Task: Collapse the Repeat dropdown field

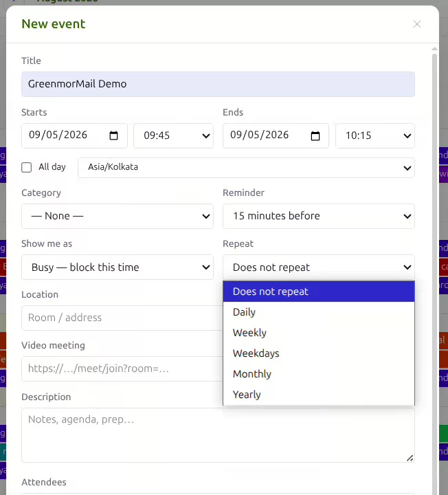Action: (319, 267)
